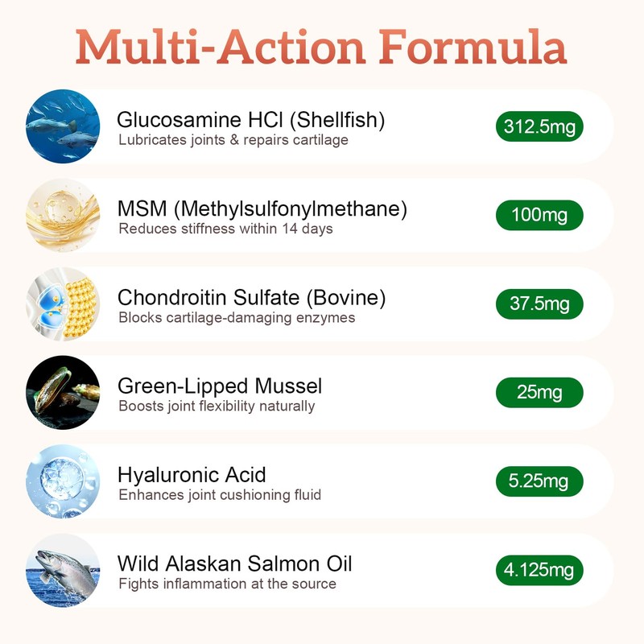This screenshot has width=644, height=644.
Task: Click the Wild Alaskan Salmon Oil title
Action: click(x=235, y=563)
